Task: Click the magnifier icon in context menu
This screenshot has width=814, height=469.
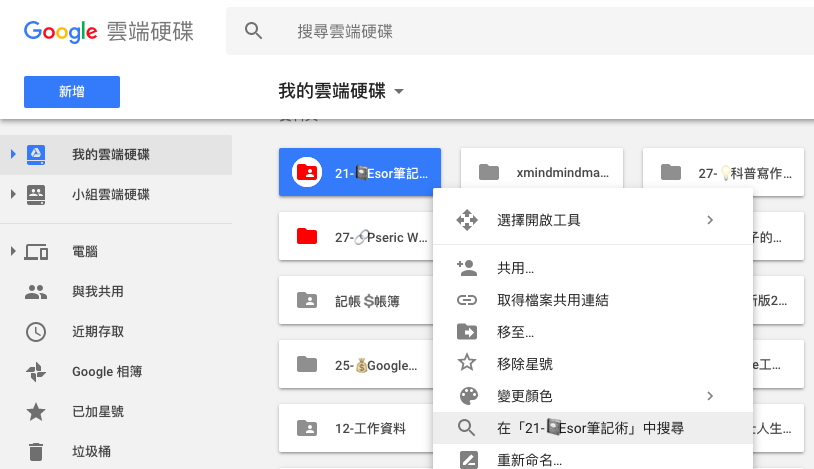Action: [x=467, y=428]
